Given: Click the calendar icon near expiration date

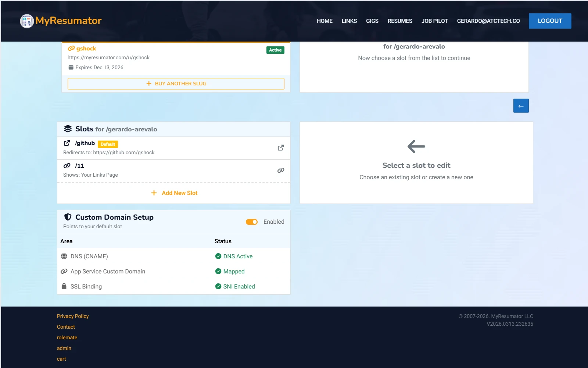Looking at the screenshot, I should click(x=71, y=67).
